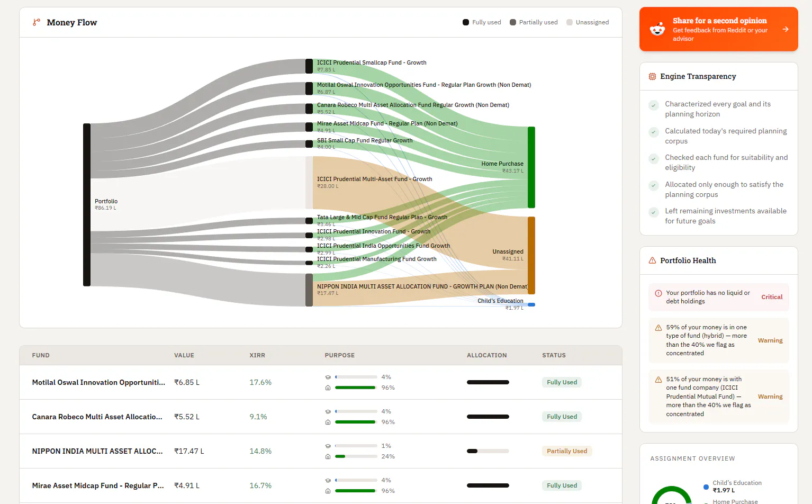Click the education cap icon in NIPPON INDIA row
Screen dimensions: 812x504
click(328, 446)
